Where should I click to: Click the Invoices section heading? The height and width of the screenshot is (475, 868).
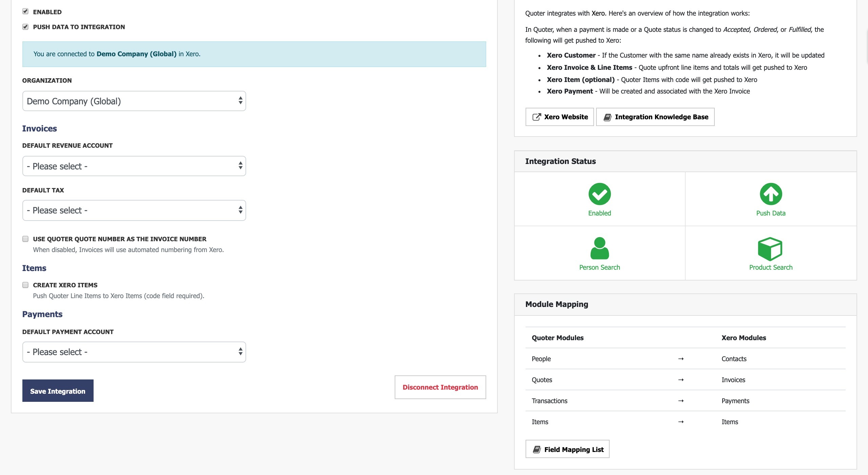pyautogui.click(x=39, y=128)
